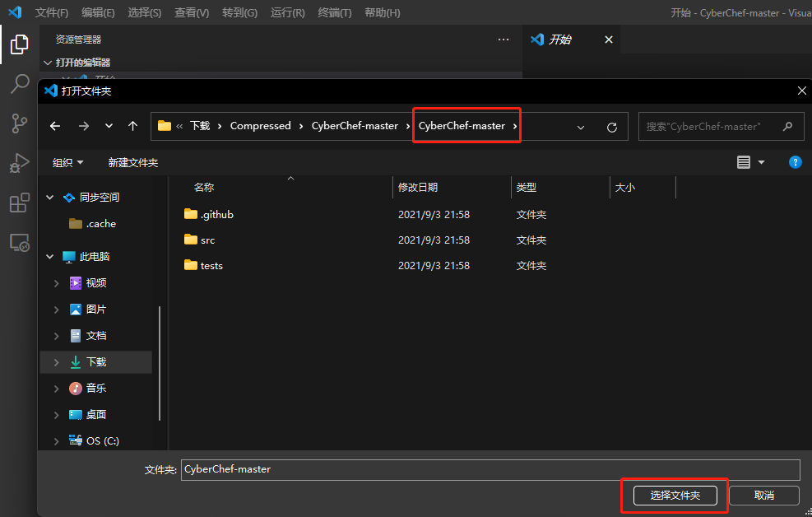812x517 pixels.
Task: Open the 组织 dropdown menu
Action: click(67, 163)
